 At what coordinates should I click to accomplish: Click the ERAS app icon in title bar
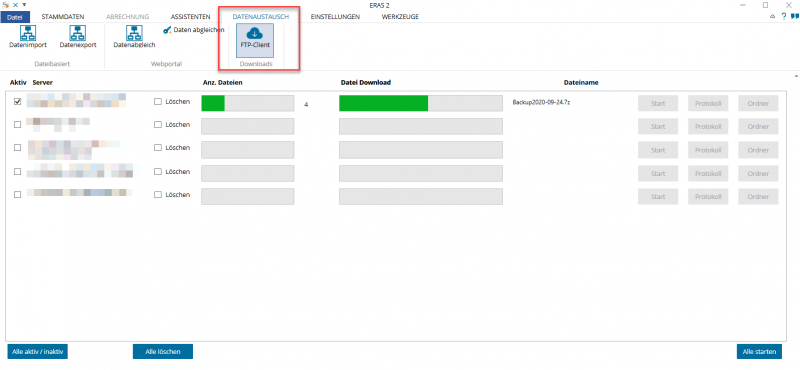(6, 5)
